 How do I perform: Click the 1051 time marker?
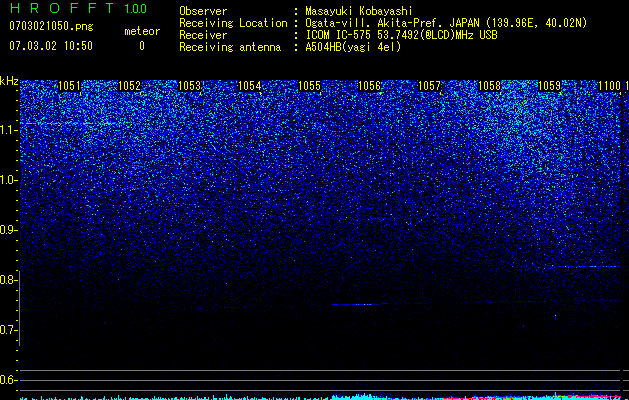click(69, 86)
